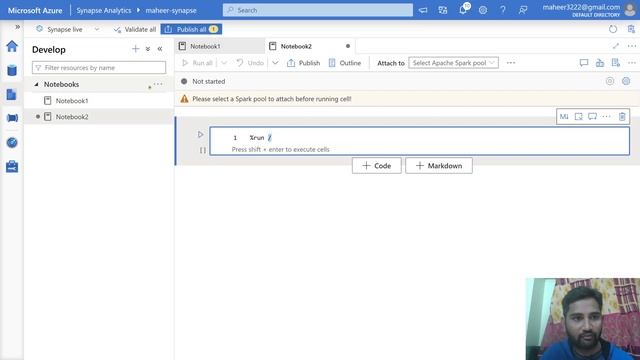640x360 pixels.
Task: Collapse the Develop panel
Action: (160, 49)
